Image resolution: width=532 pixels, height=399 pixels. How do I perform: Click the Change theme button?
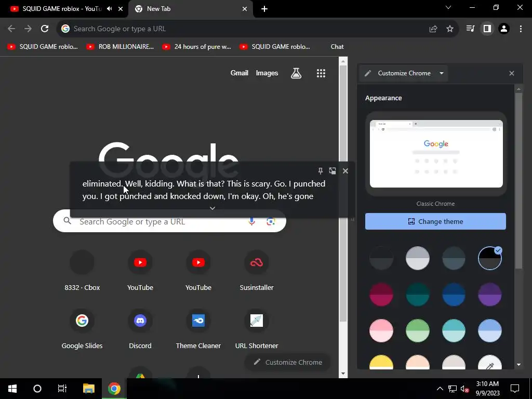click(x=435, y=221)
